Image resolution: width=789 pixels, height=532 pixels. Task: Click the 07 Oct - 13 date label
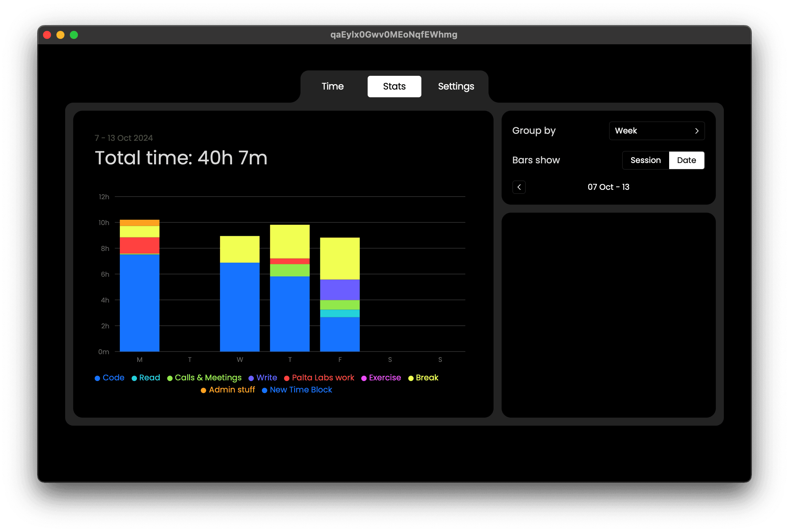[x=608, y=187]
